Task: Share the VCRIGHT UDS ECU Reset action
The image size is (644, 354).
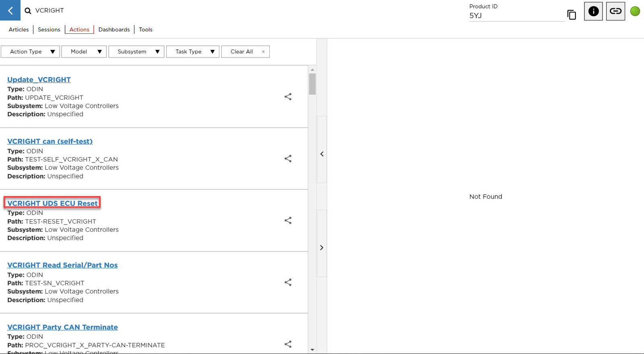Action: coord(288,220)
